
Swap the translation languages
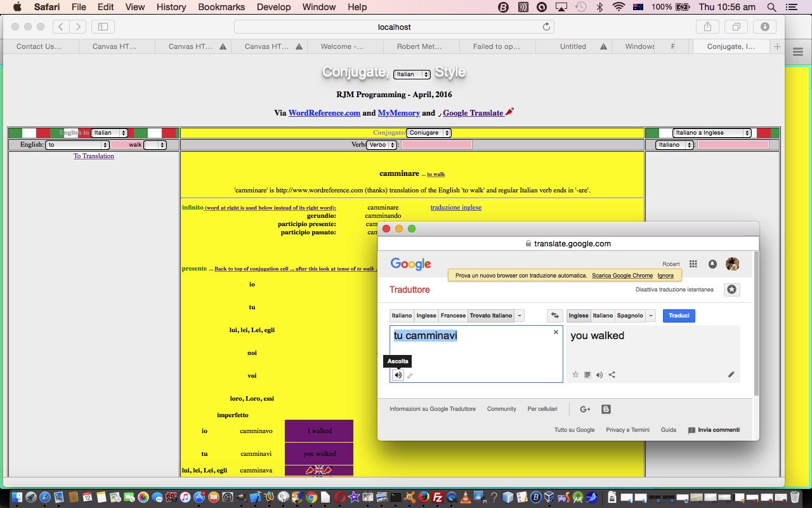coord(555,316)
